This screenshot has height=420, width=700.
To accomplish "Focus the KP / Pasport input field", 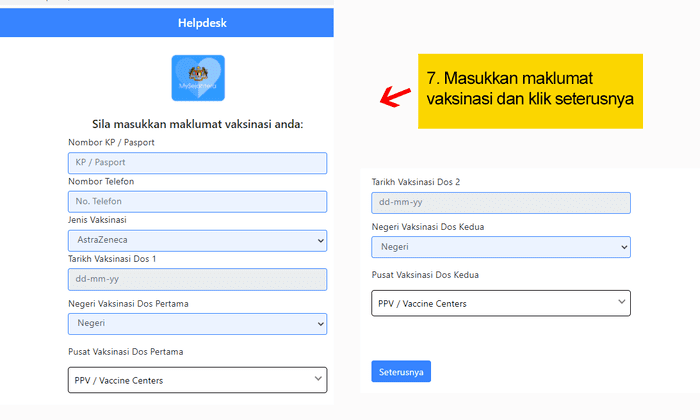I will [x=197, y=163].
